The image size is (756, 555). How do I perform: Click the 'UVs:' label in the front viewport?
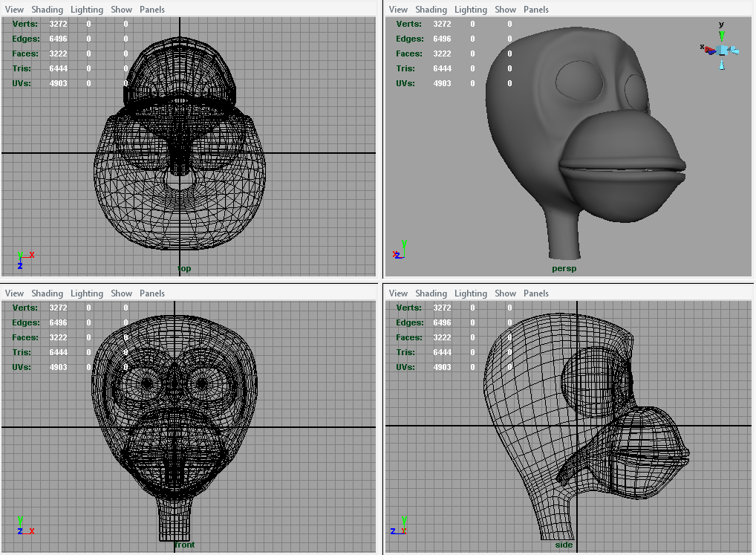(x=22, y=368)
